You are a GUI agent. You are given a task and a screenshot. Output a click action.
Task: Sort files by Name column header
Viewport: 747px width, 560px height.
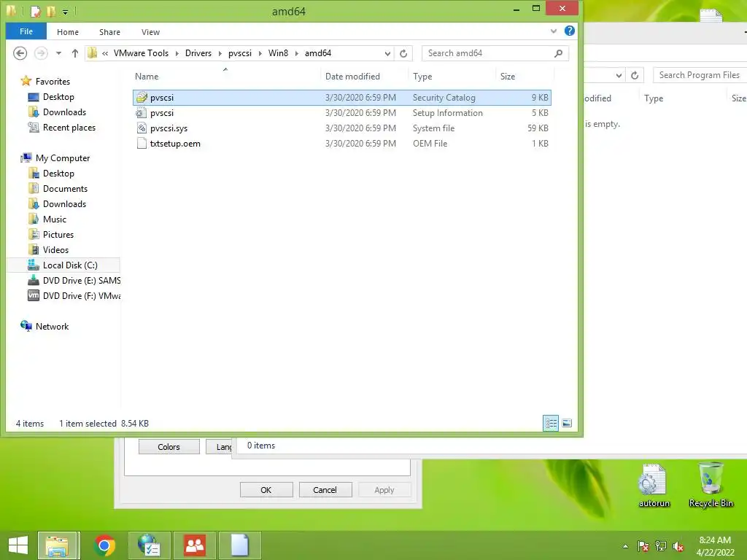[147, 76]
